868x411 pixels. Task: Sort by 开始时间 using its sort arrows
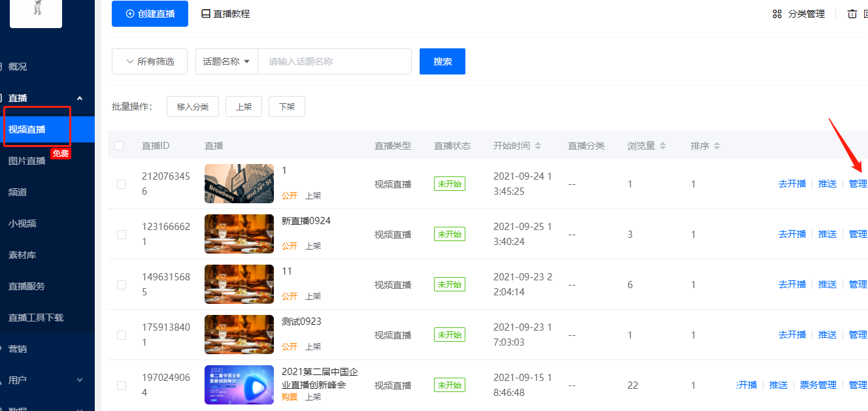coord(538,146)
